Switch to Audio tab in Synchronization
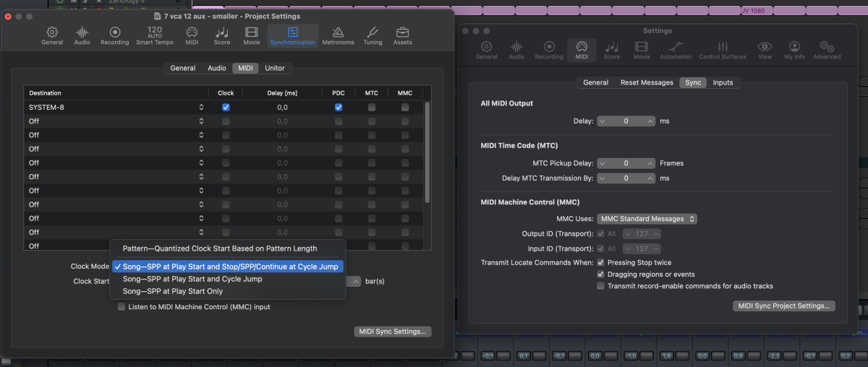The height and width of the screenshot is (367, 868). [217, 68]
